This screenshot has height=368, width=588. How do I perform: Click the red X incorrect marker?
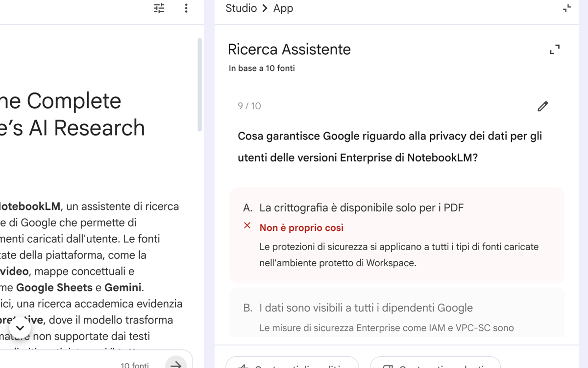point(247,226)
